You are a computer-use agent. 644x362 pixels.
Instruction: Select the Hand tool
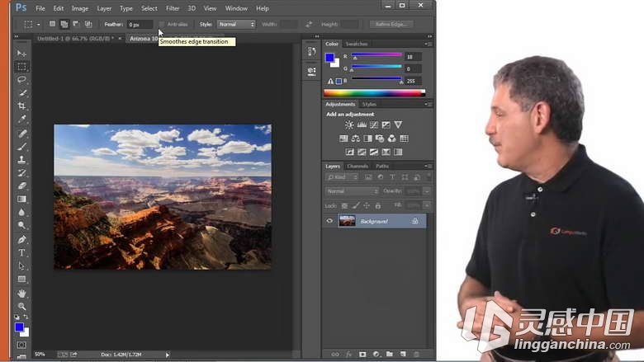[x=21, y=293]
